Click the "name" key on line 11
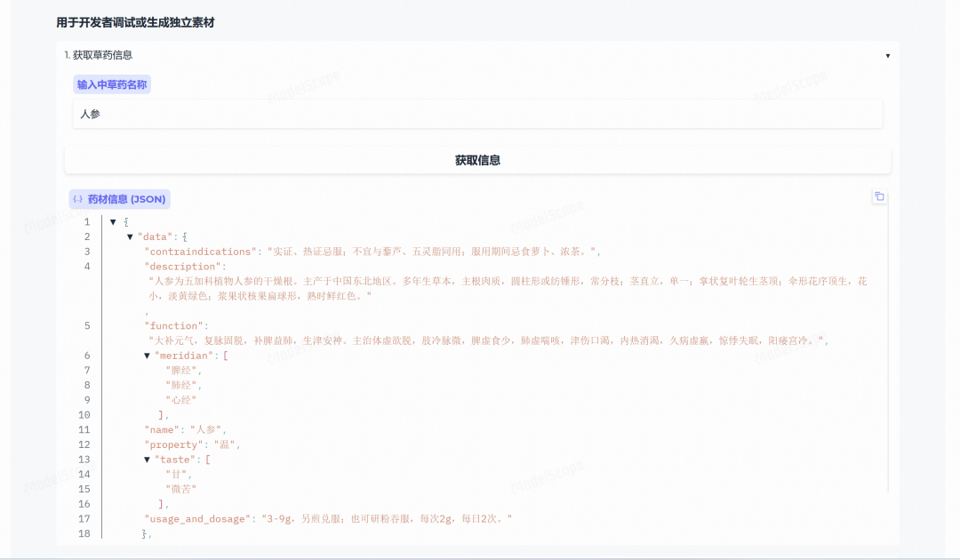Viewport: 960px width, 560px height. coord(162,429)
